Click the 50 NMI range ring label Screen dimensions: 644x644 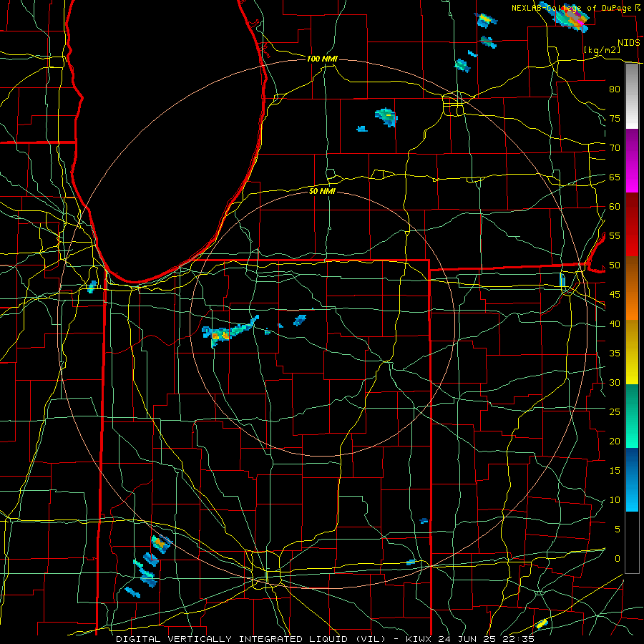click(322, 191)
